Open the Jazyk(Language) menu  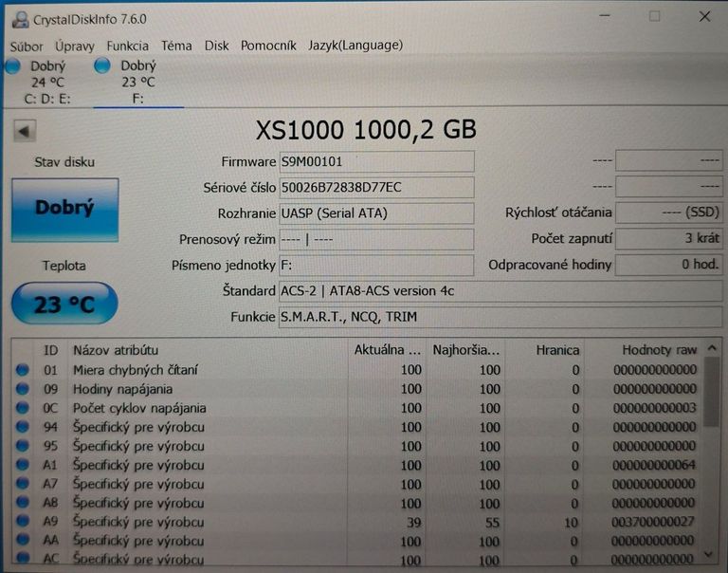[x=355, y=46]
